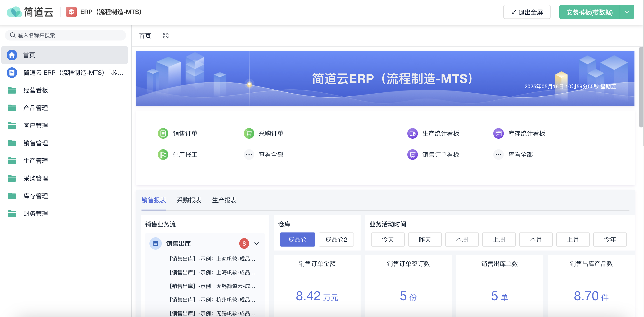Screen dimensions: 644x317
Task: Click the 简道云 logo
Action: tap(30, 12)
